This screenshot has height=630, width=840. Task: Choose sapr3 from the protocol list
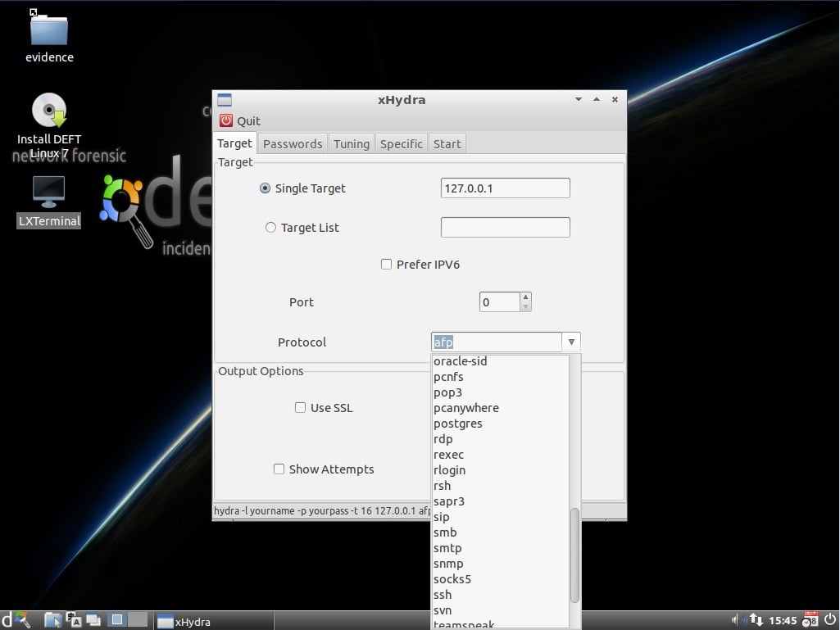(x=501, y=501)
